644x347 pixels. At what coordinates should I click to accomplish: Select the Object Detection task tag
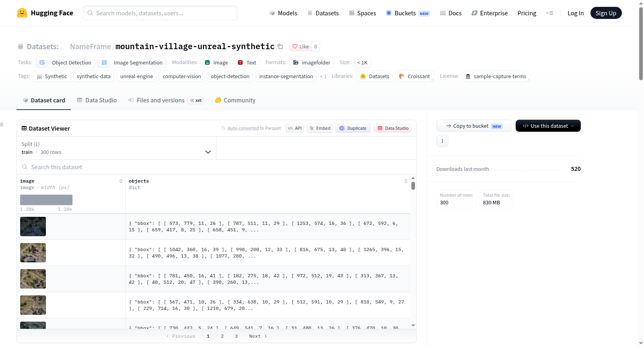click(65, 62)
